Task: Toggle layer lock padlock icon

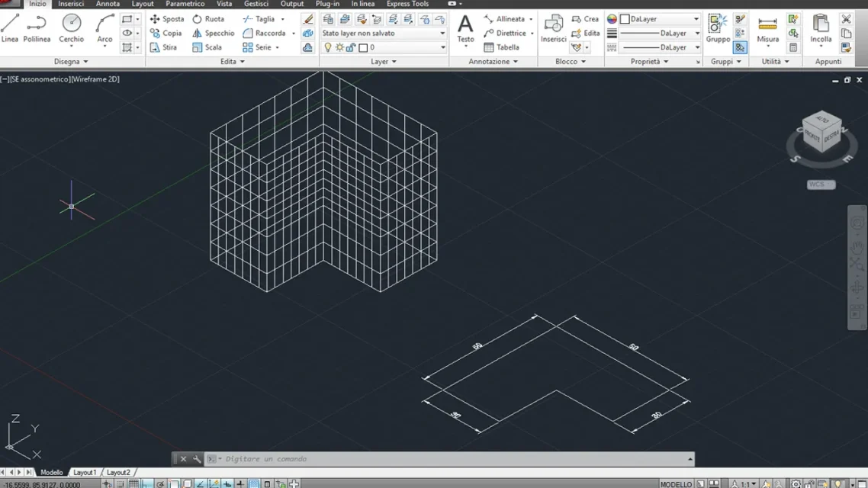Action: 350,47
